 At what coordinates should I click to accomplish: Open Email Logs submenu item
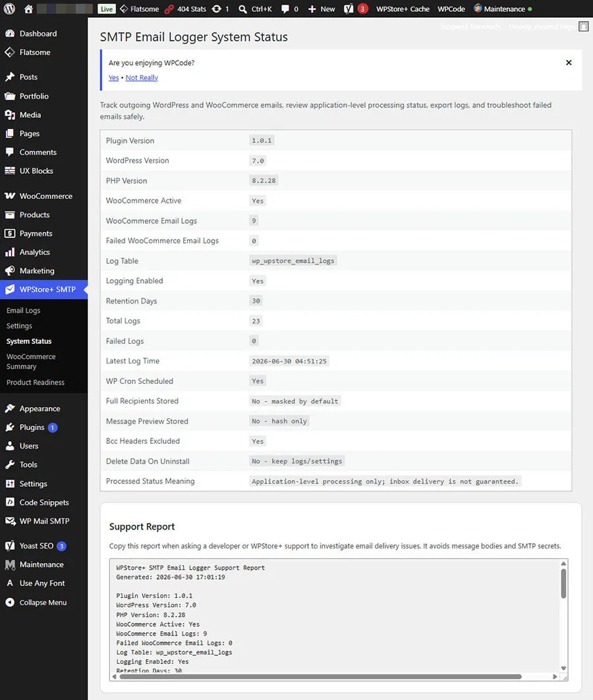(x=23, y=310)
